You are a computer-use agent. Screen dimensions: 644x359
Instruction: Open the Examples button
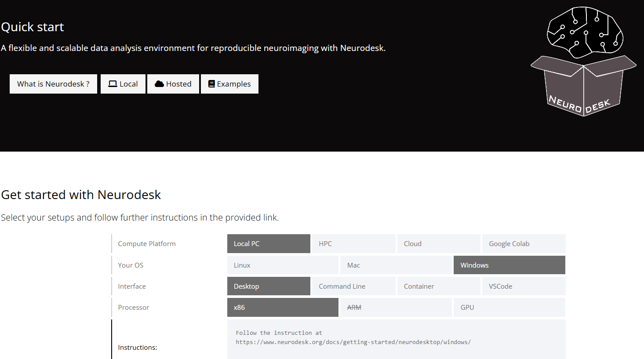click(x=229, y=84)
